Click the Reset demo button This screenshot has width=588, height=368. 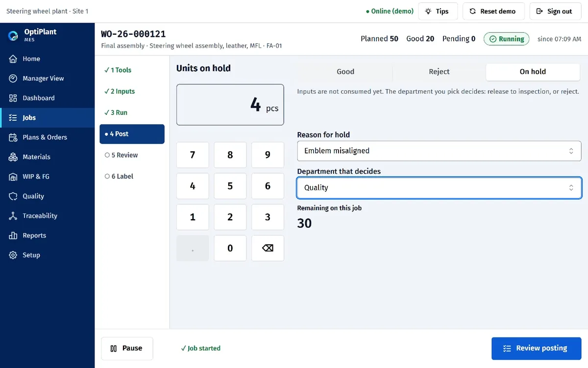point(493,11)
